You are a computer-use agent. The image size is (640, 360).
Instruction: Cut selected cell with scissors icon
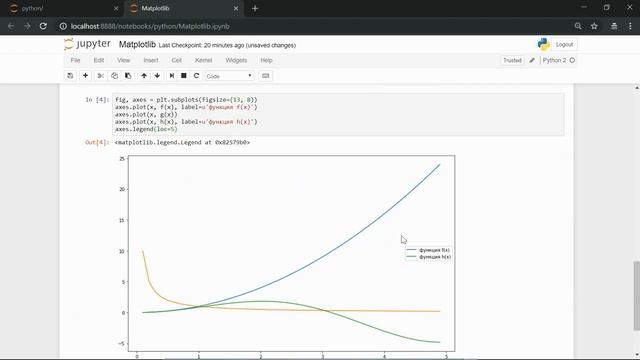[100, 76]
